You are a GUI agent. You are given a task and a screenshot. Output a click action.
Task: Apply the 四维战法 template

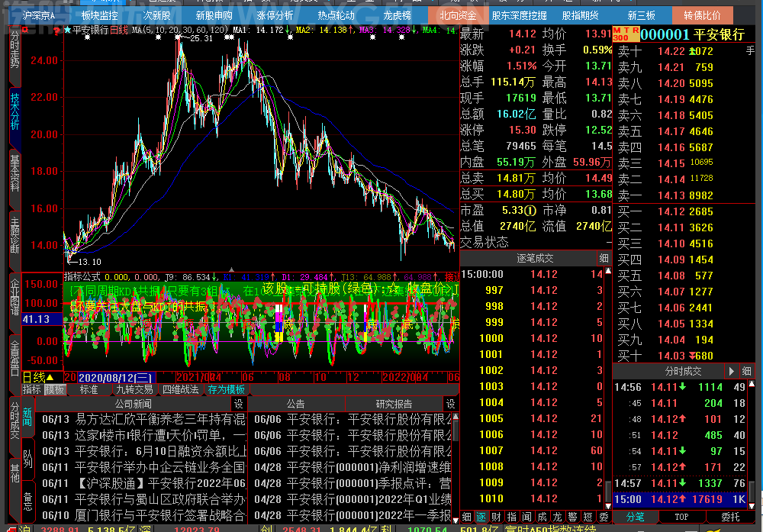tap(181, 390)
